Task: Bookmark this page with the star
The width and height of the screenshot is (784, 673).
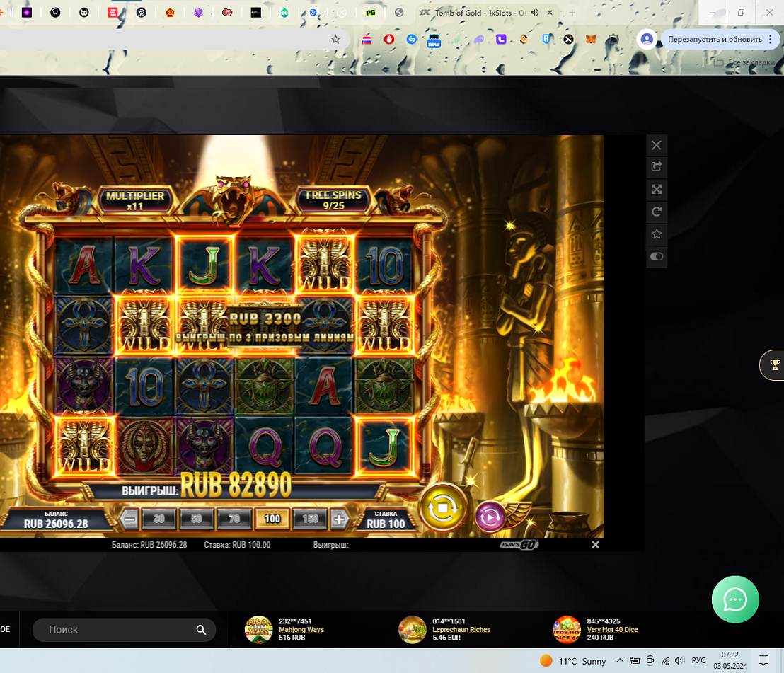Action: [335, 39]
